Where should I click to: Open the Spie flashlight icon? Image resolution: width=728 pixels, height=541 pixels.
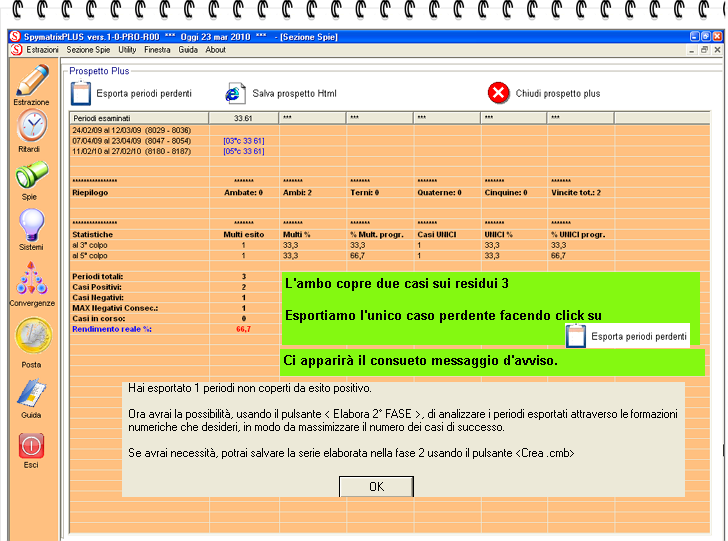pos(32,175)
